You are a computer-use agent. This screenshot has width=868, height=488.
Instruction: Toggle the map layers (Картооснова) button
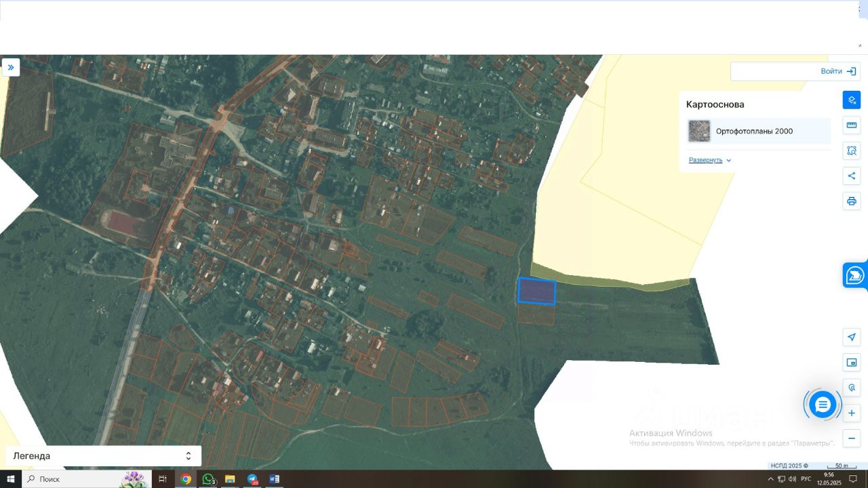pos(852,100)
